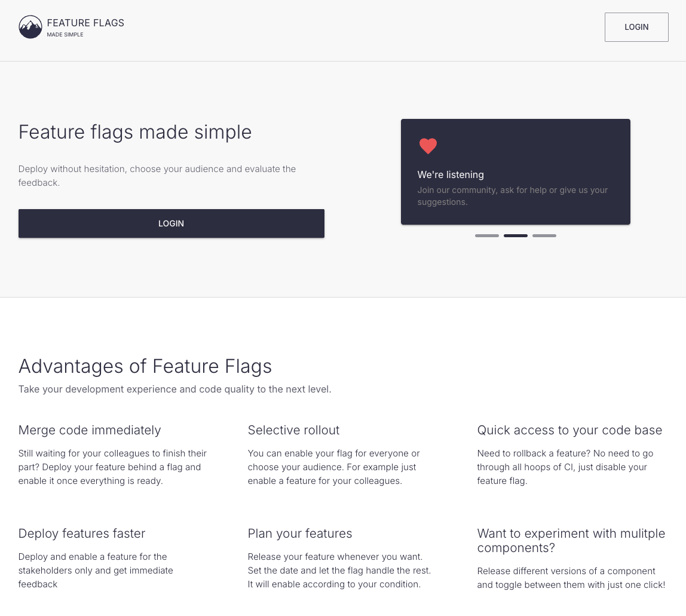Click the "Feature flags made simple" headline
The height and width of the screenshot is (616, 686).
(135, 132)
